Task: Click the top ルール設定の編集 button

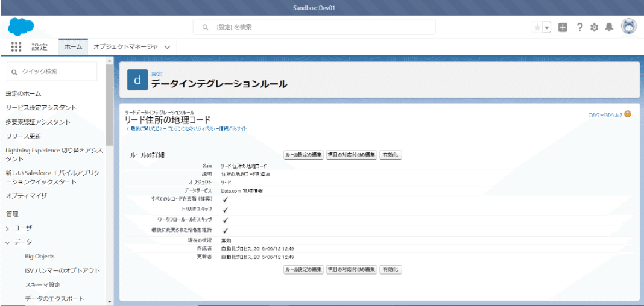Action: 303,155
